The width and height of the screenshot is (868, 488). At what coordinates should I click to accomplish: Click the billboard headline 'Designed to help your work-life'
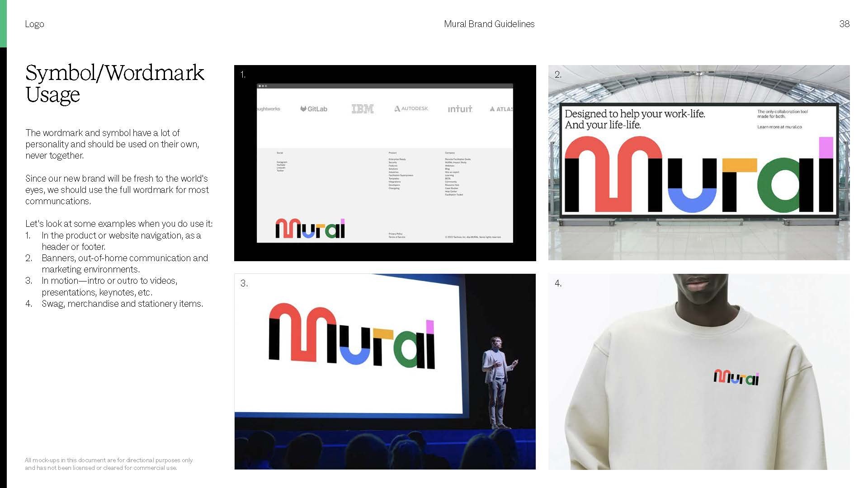point(635,119)
